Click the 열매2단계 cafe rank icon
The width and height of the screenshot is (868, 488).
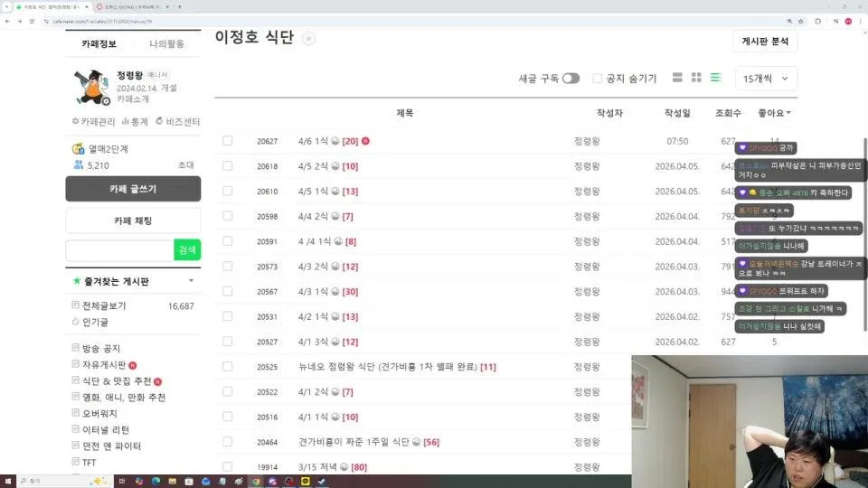(x=79, y=149)
